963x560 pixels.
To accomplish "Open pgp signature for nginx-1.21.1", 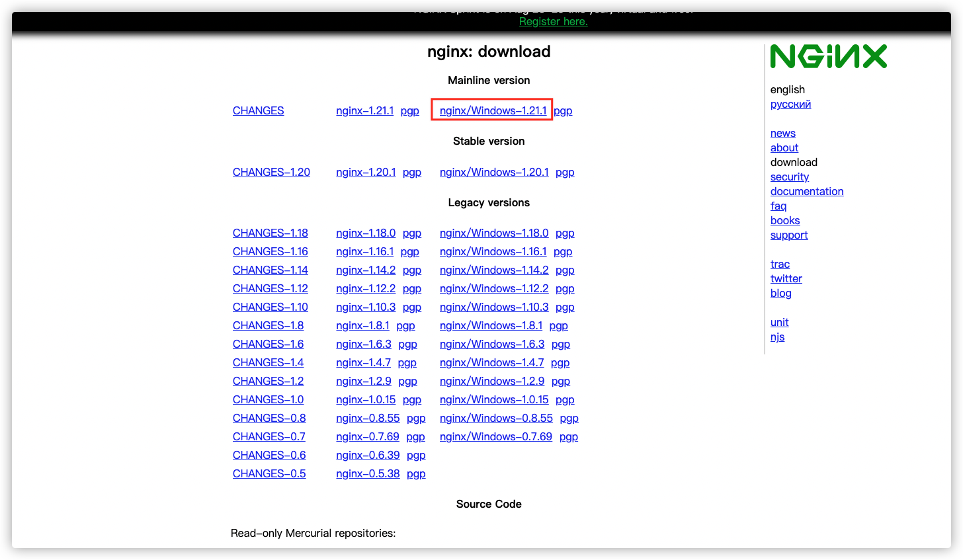I will pyautogui.click(x=409, y=111).
